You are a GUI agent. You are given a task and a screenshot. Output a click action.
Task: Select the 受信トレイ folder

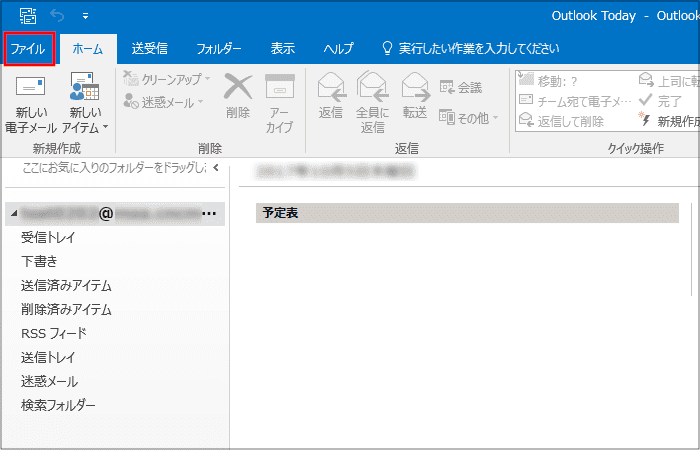tap(48, 238)
